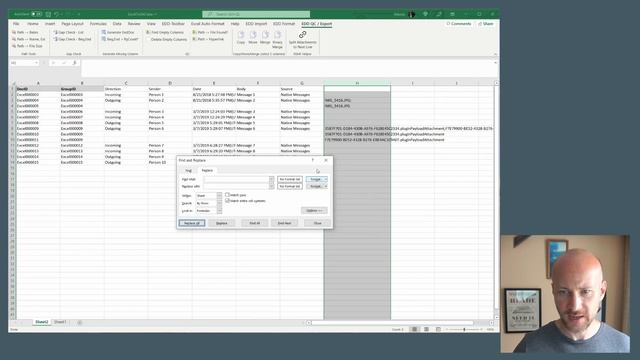Open the Home ribbon tab
Viewport: 640px width, 360px height.
pyautogui.click(x=33, y=24)
